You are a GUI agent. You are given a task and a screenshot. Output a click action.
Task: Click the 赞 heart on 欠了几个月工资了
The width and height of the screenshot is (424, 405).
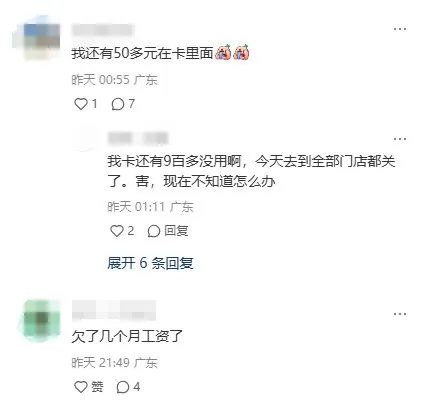[x=81, y=387]
